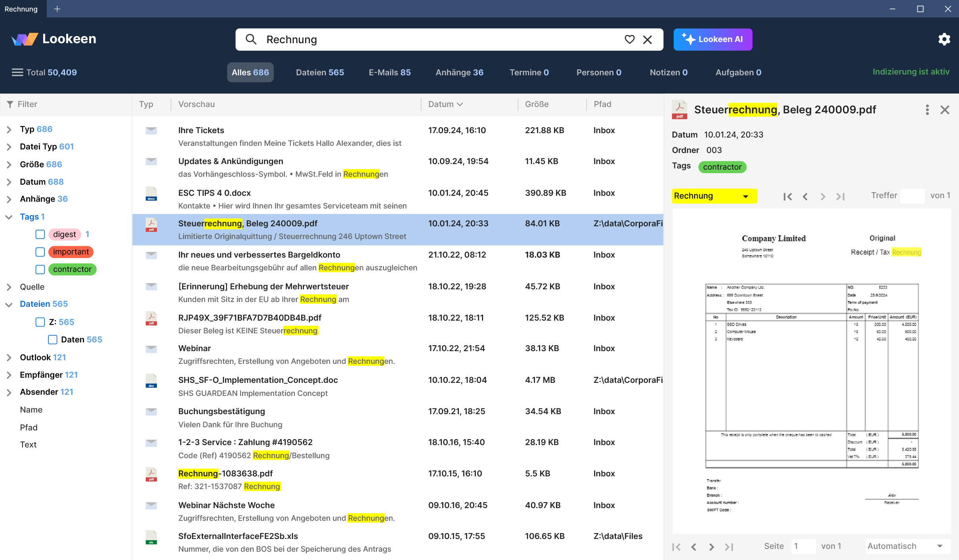The width and height of the screenshot is (959, 560).
Task: Check the Z: drive checkbox
Action: (40, 322)
